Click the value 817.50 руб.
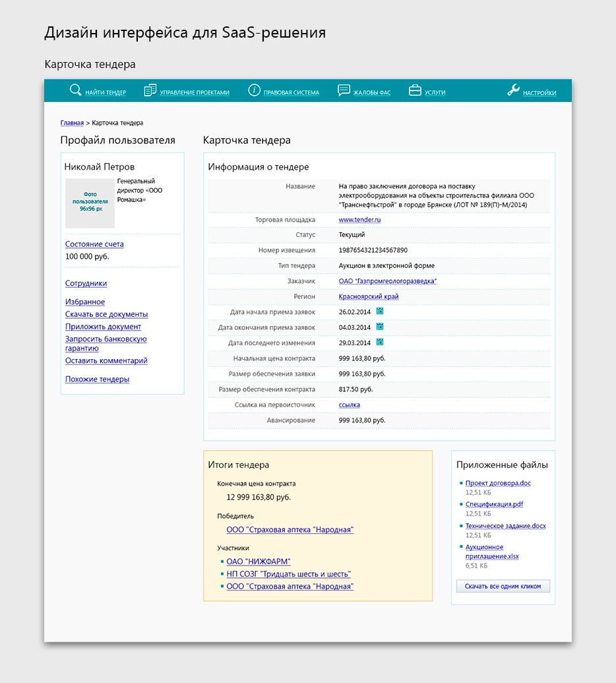 pos(355,389)
